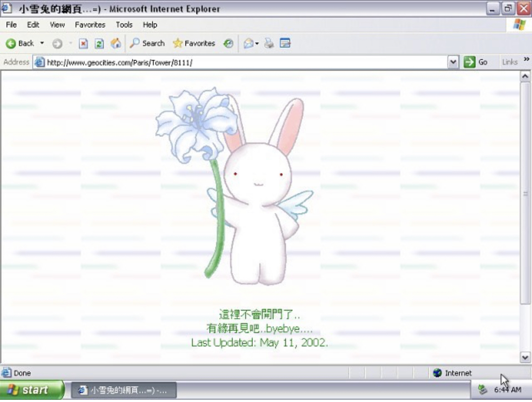Click the scroll down arrow on scrollbar
Viewport: 532px width, 402px height.
click(525, 357)
